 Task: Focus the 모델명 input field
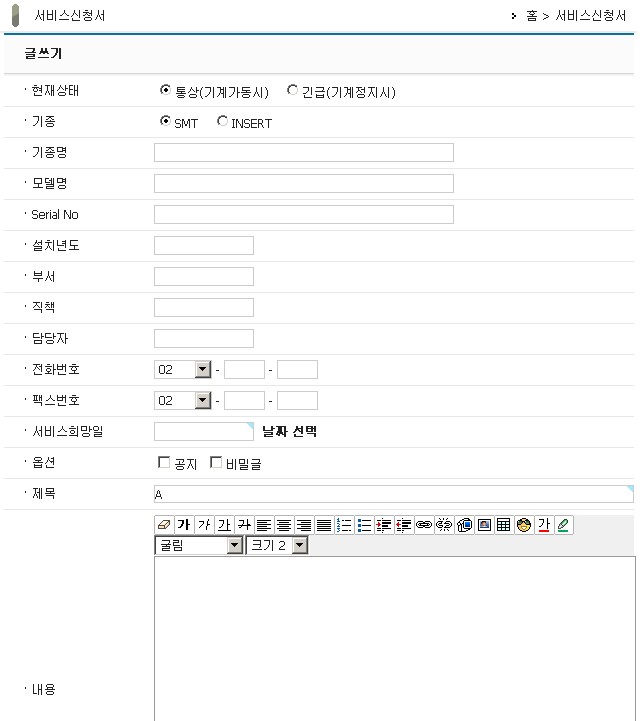pos(304,183)
